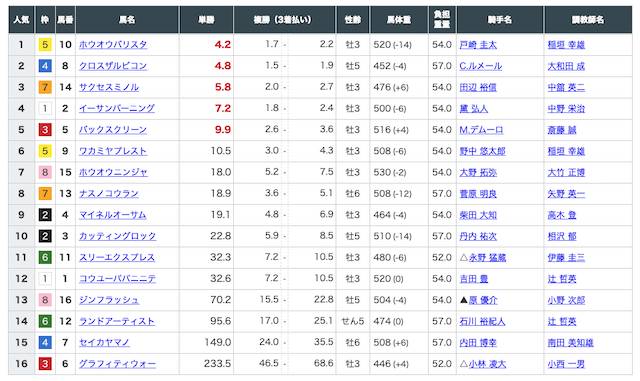
Task: Click the サクセスミノル horse name
Action: coord(109,87)
